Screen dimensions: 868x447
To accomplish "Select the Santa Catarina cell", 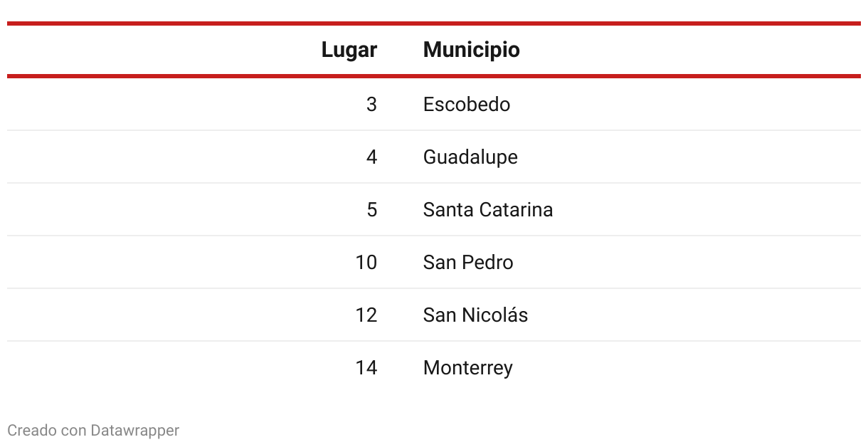I will pos(487,210).
